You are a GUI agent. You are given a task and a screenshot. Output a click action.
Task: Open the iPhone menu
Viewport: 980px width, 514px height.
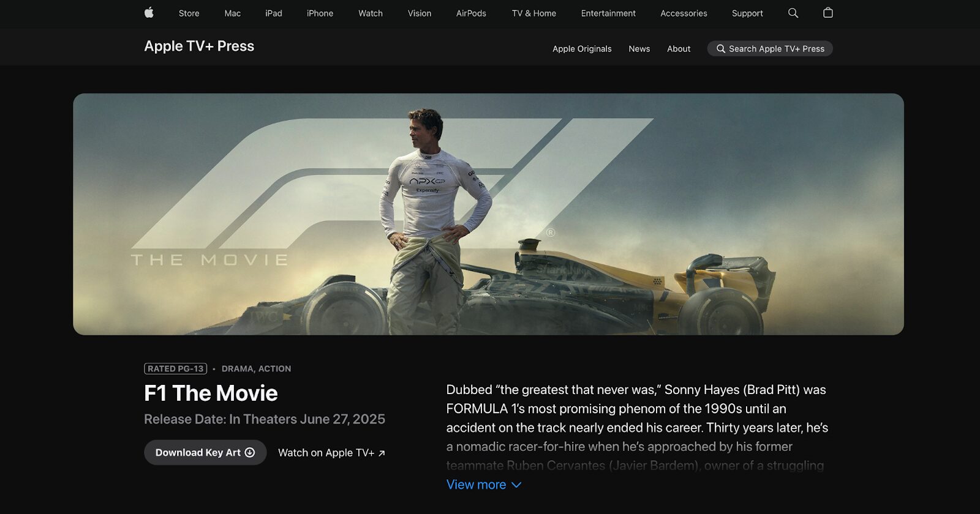tap(320, 13)
